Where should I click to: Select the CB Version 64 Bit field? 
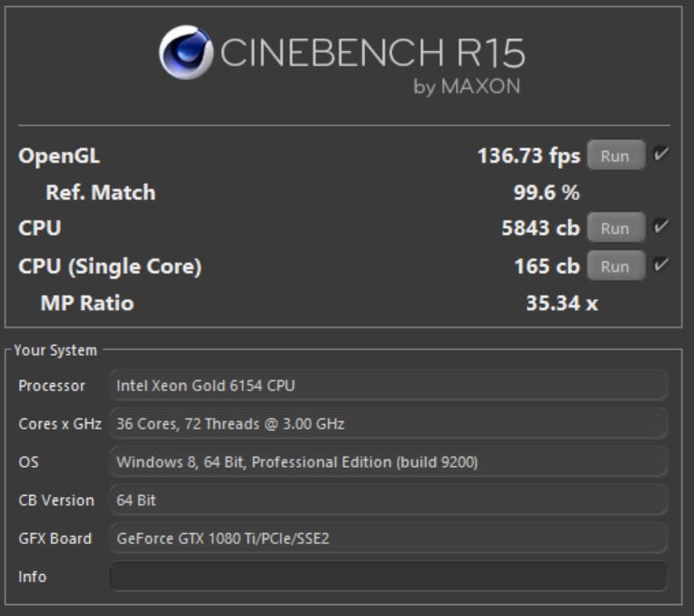click(x=388, y=500)
